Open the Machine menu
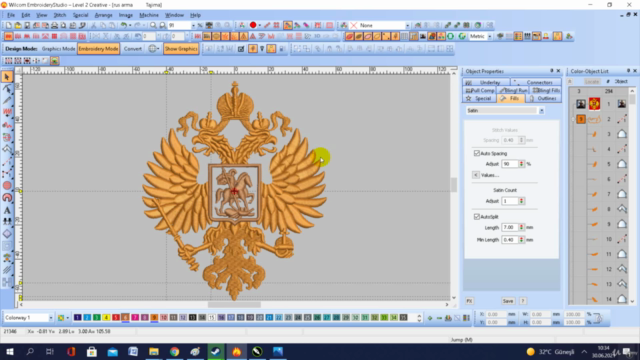The height and width of the screenshot is (360, 640). 149,15
